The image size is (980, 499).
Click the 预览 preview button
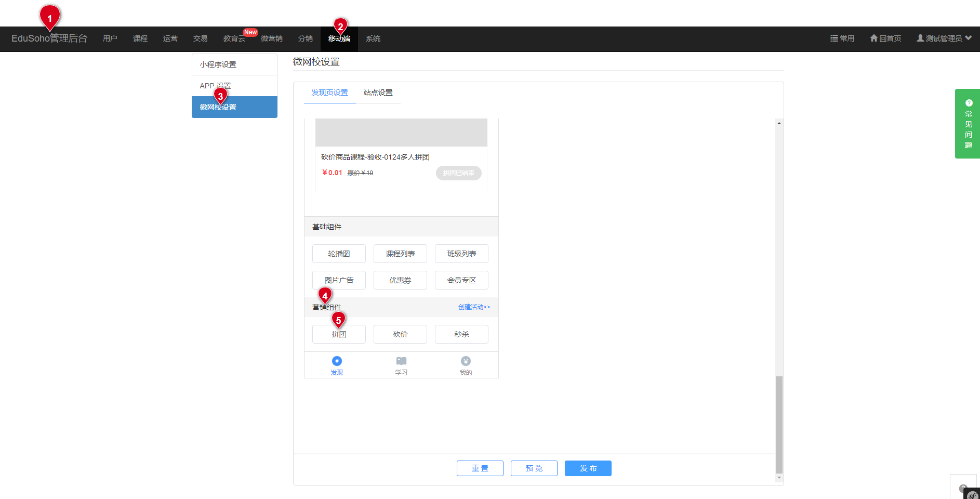pos(534,468)
